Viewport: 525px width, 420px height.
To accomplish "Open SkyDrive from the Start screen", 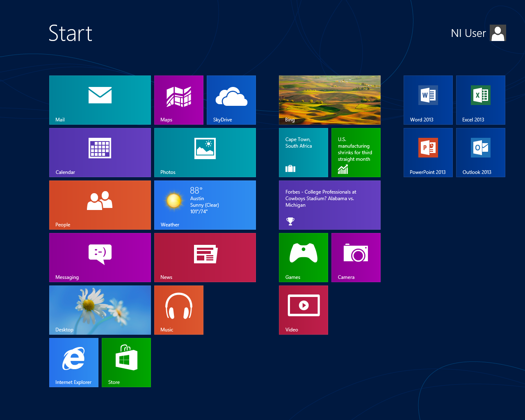I will click(231, 100).
